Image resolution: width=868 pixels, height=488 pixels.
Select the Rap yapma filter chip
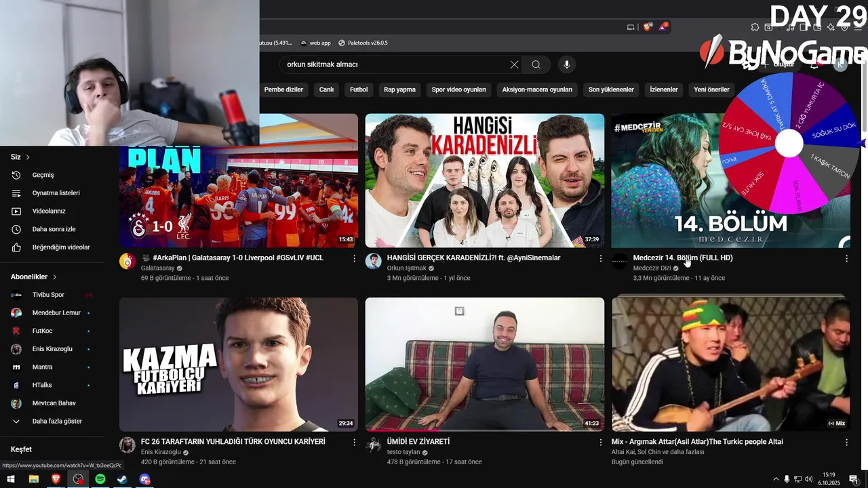click(399, 89)
